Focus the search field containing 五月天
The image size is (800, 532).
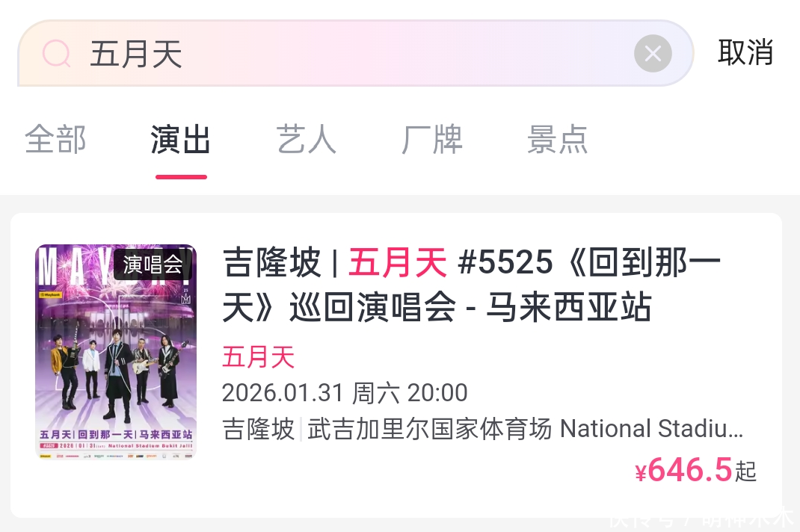coord(355,53)
